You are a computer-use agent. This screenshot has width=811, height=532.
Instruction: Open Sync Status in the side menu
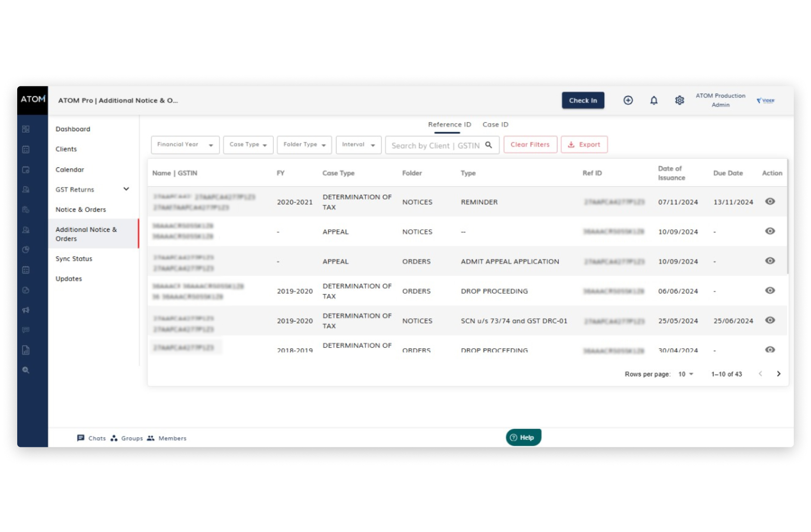74,258
